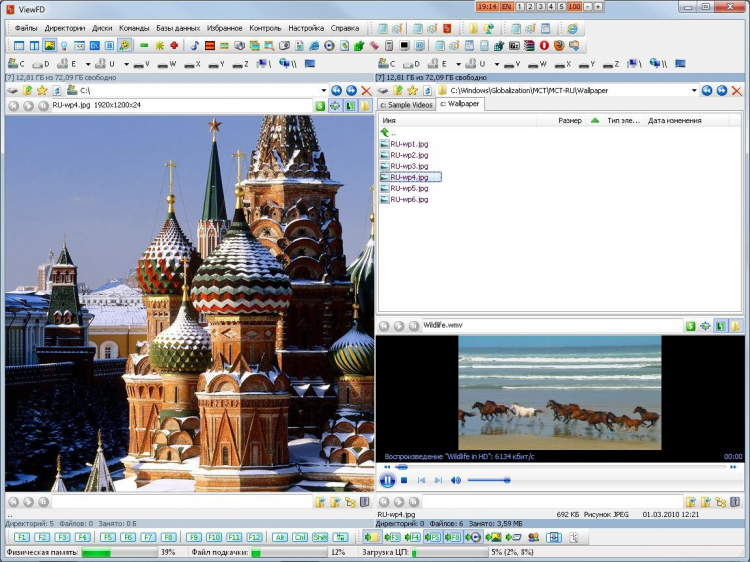Click the light bulb toolbar icon

pyautogui.click(x=64, y=45)
